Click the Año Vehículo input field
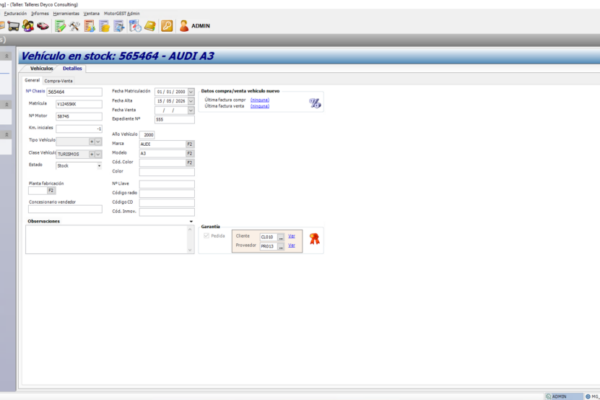This screenshot has width=600, height=400. point(147,135)
